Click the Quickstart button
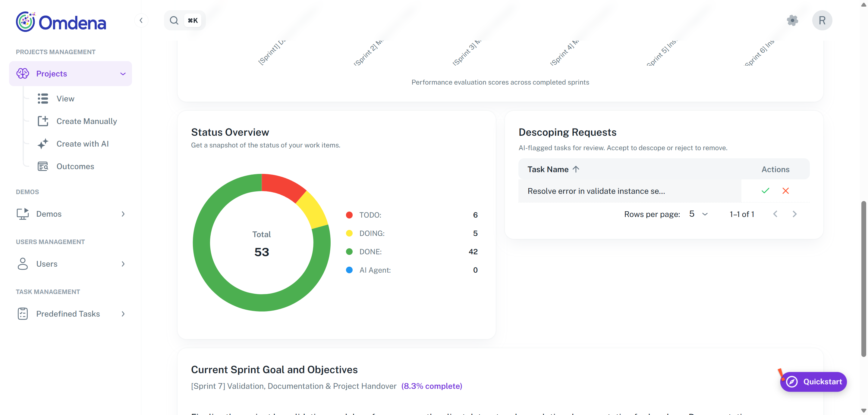Image resolution: width=868 pixels, height=415 pixels. pyautogui.click(x=813, y=381)
